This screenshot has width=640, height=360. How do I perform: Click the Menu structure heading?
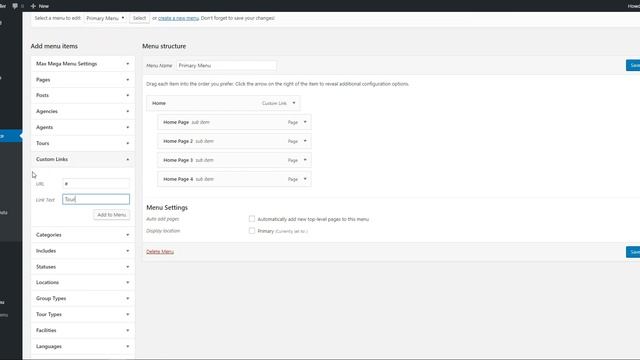point(164,46)
